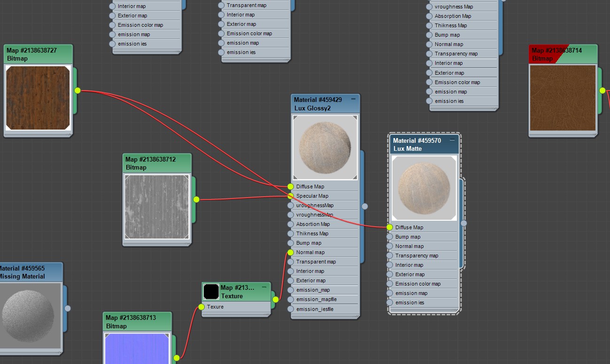Click the Lux Glossy2 sphere preview thumbnail

pos(325,147)
